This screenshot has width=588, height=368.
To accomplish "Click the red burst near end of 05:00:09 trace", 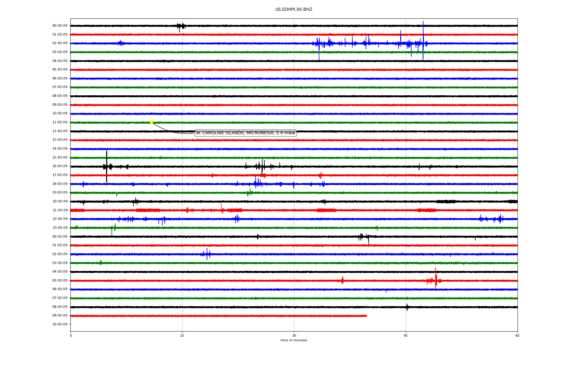I will click(435, 280).
